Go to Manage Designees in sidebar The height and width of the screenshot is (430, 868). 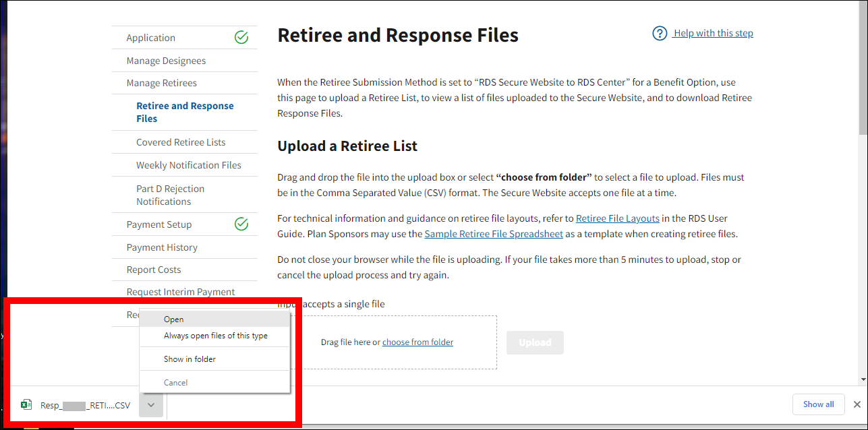click(166, 61)
